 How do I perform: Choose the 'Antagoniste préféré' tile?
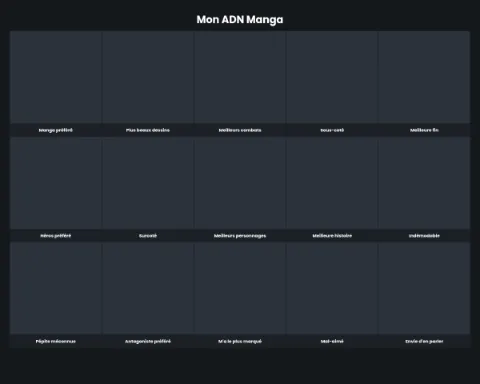148,288
